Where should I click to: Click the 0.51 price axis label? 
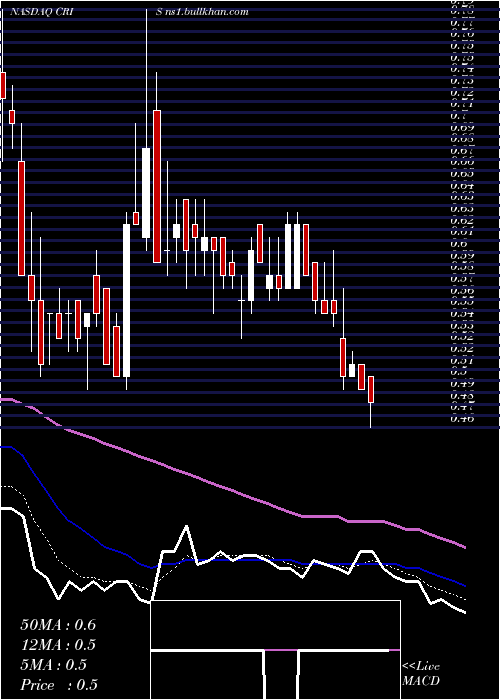[462, 360]
